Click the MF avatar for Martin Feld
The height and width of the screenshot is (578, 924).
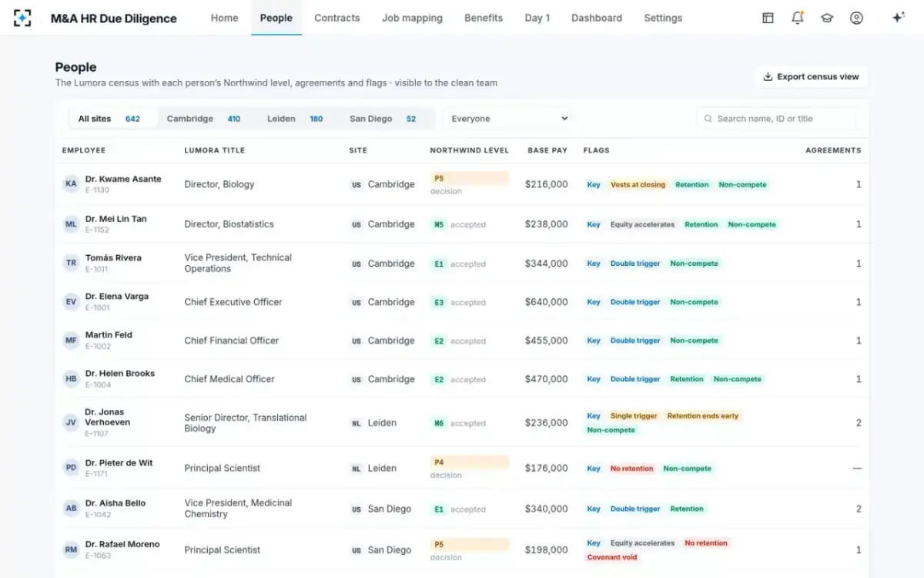tap(71, 341)
